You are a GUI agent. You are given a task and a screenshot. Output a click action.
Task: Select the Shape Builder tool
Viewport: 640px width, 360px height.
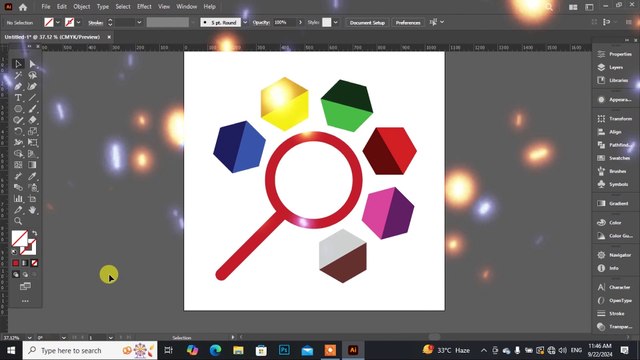(x=18, y=154)
